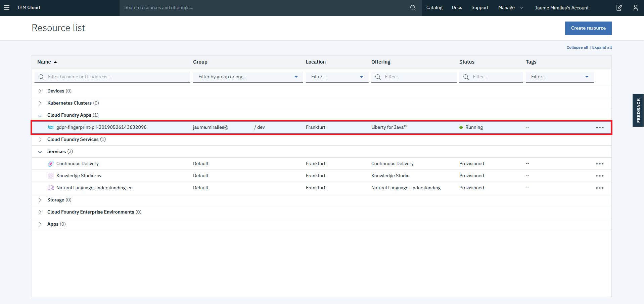Go to IBM Cloud home
The image size is (644, 304).
tap(29, 8)
